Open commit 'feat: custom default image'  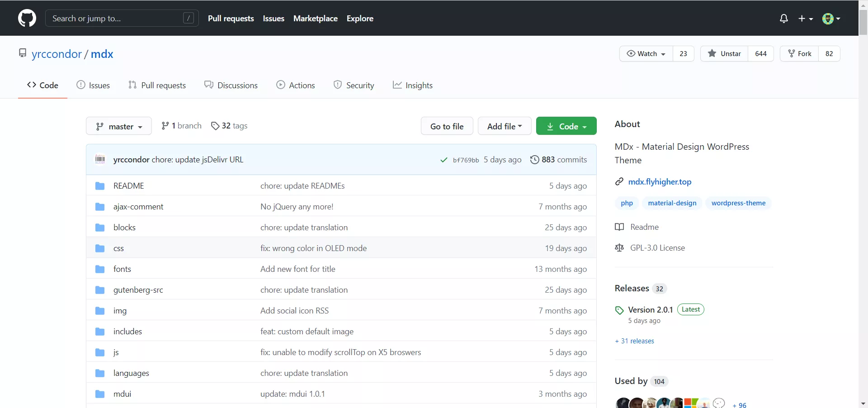(x=307, y=332)
